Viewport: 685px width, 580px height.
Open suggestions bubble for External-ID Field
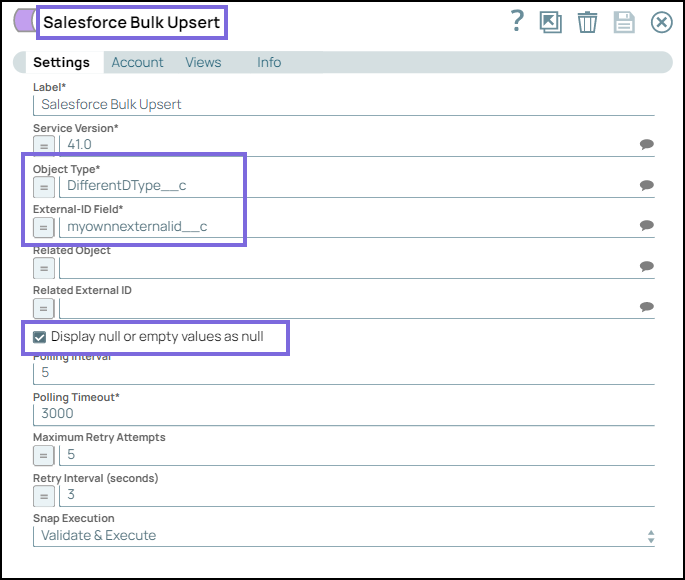[647, 225]
